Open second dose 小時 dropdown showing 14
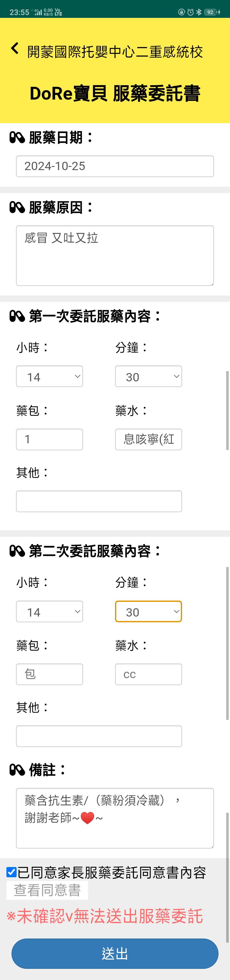The image size is (230, 980). (50, 611)
